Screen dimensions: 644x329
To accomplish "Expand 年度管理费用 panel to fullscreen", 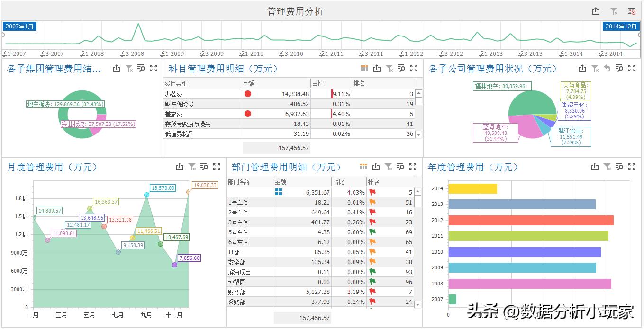I will pos(631,167).
